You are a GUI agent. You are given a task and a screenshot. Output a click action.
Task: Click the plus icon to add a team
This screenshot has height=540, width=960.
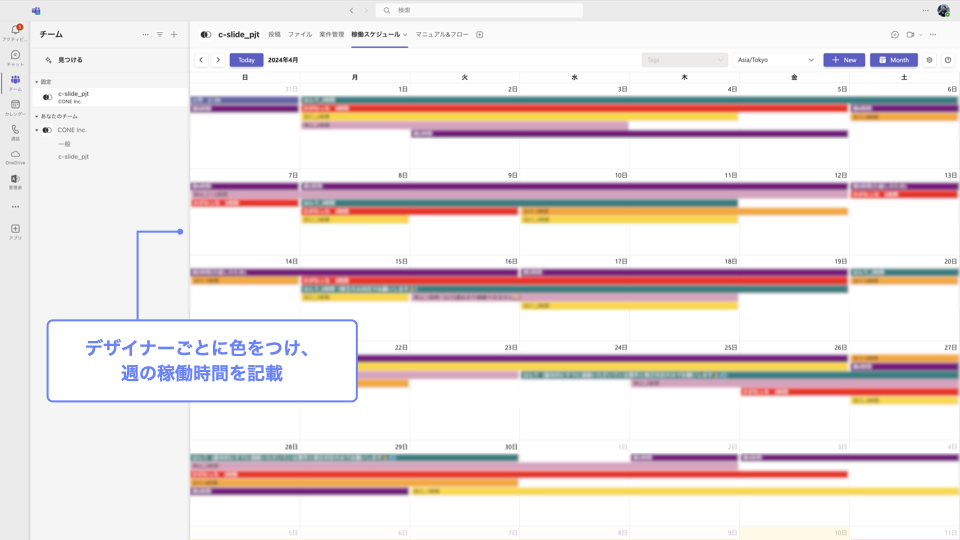click(174, 35)
